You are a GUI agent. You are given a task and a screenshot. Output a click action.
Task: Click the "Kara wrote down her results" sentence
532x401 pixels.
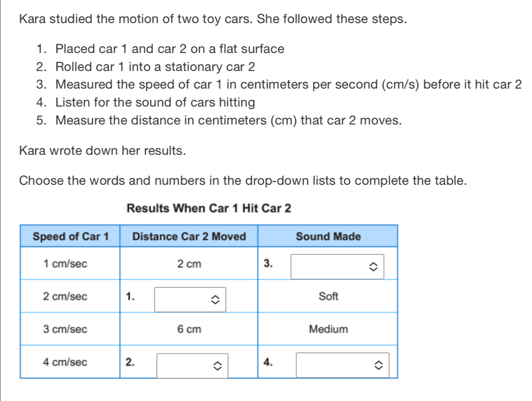tap(102, 150)
